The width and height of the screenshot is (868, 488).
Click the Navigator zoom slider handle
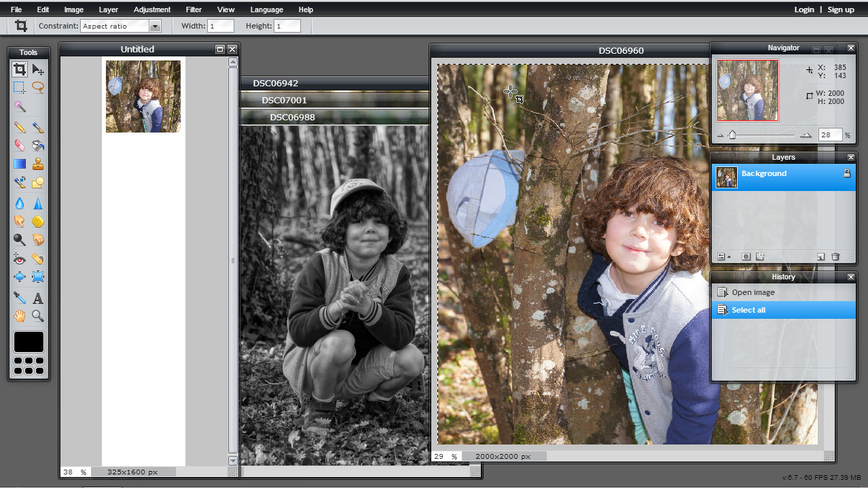point(732,135)
